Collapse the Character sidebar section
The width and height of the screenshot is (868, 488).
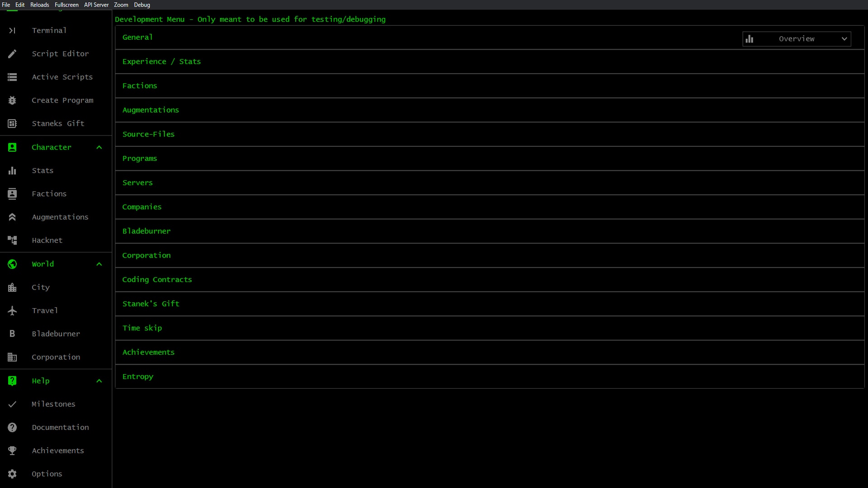coord(99,147)
